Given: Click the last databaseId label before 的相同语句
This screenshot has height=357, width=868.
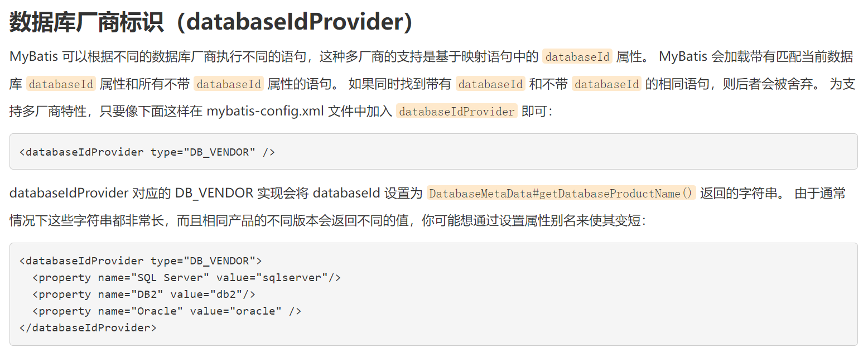Looking at the screenshot, I should 606,84.
